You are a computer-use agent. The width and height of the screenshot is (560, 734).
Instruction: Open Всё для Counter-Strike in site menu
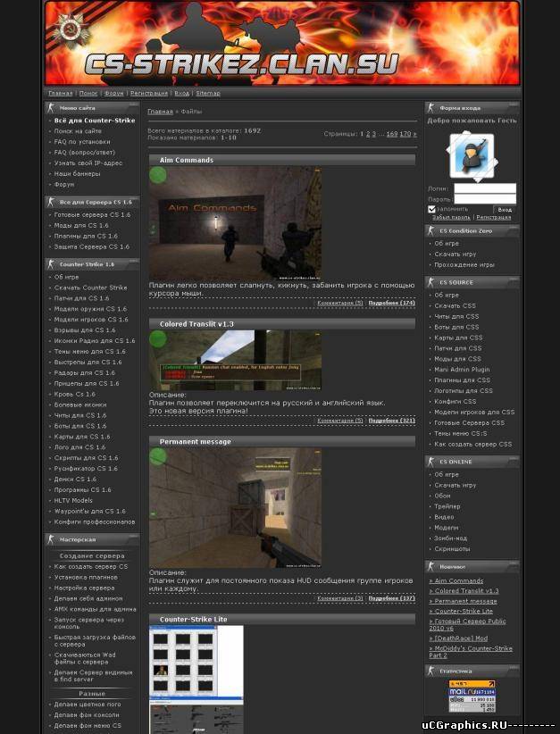[x=94, y=121]
